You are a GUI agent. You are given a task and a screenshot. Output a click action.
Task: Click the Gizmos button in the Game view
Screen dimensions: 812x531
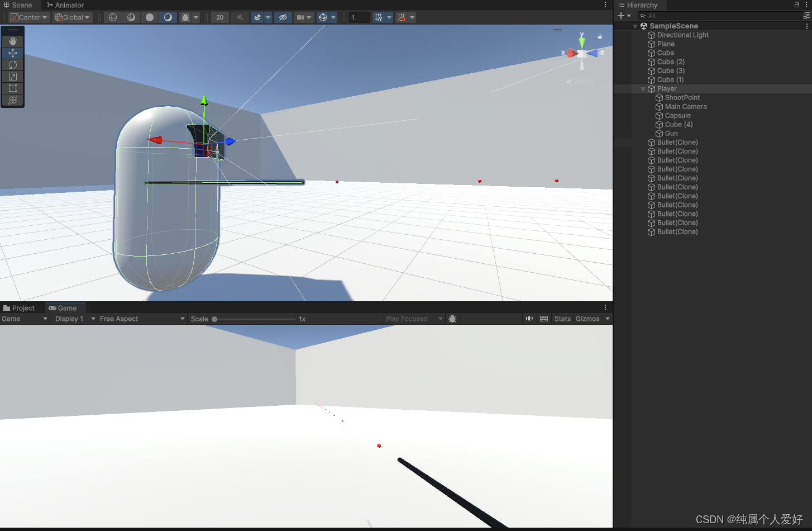[587, 319]
